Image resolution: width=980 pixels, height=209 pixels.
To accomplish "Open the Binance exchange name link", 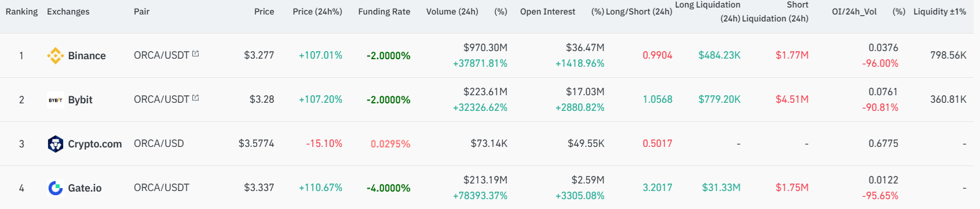I will (x=87, y=56).
